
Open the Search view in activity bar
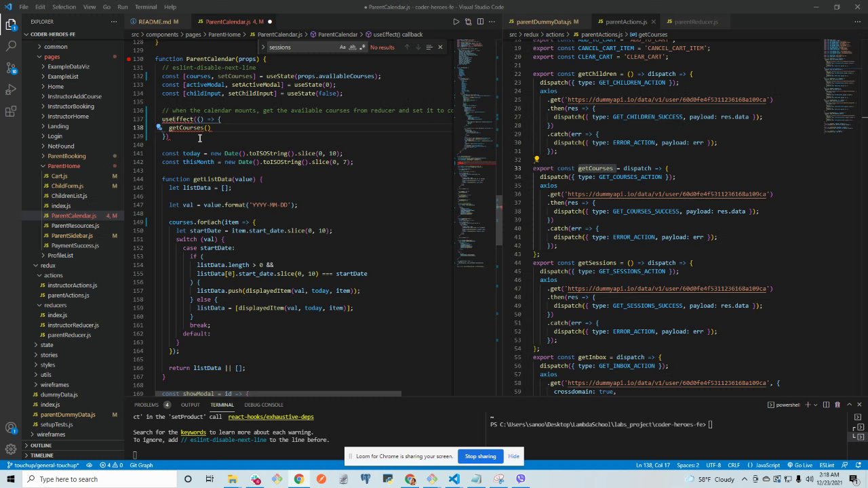click(x=11, y=46)
